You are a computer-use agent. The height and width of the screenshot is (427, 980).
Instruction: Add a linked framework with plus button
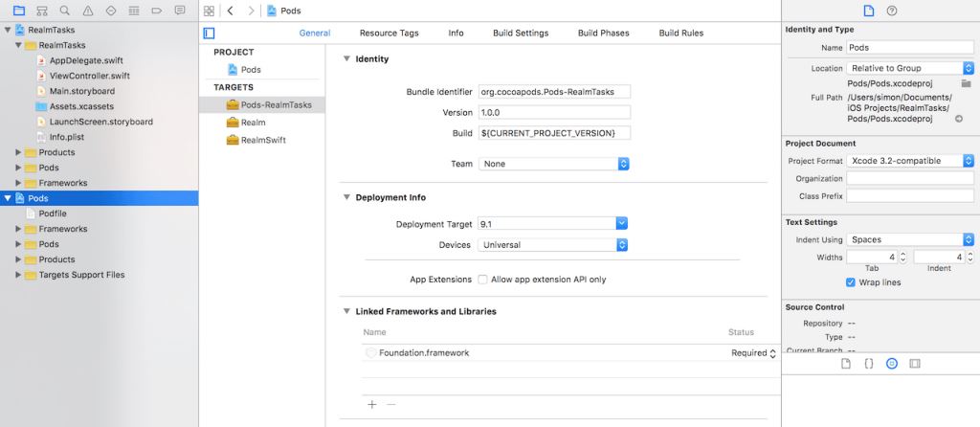click(372, 404)
